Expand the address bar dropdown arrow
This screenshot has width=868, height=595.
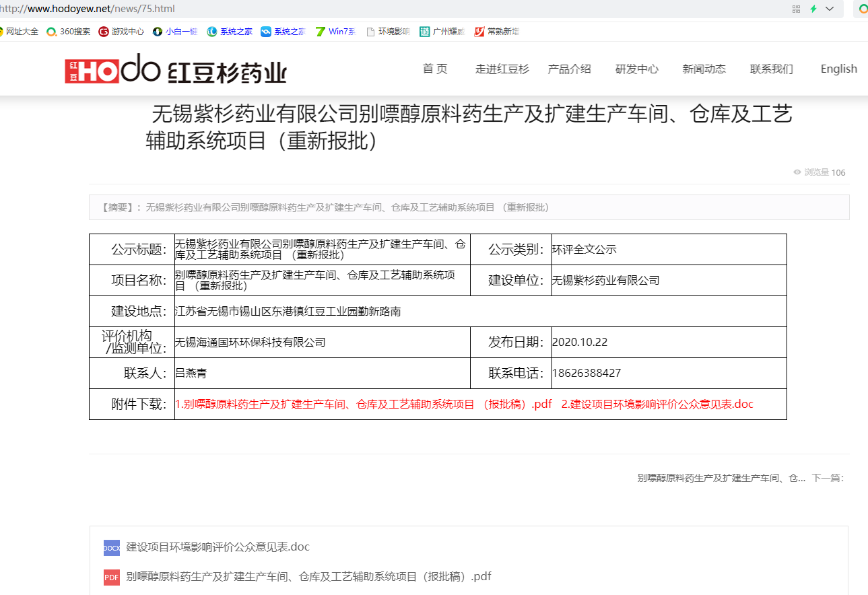coord(830,9)
